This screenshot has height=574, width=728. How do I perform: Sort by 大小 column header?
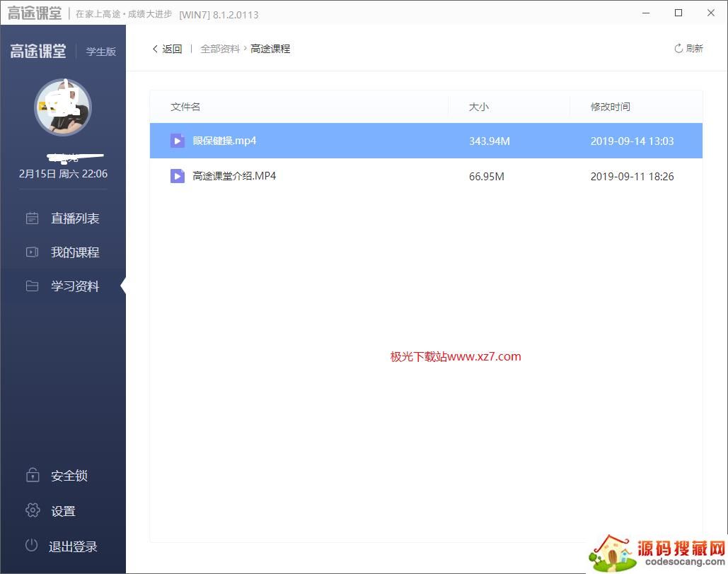[x=479, y=107]
